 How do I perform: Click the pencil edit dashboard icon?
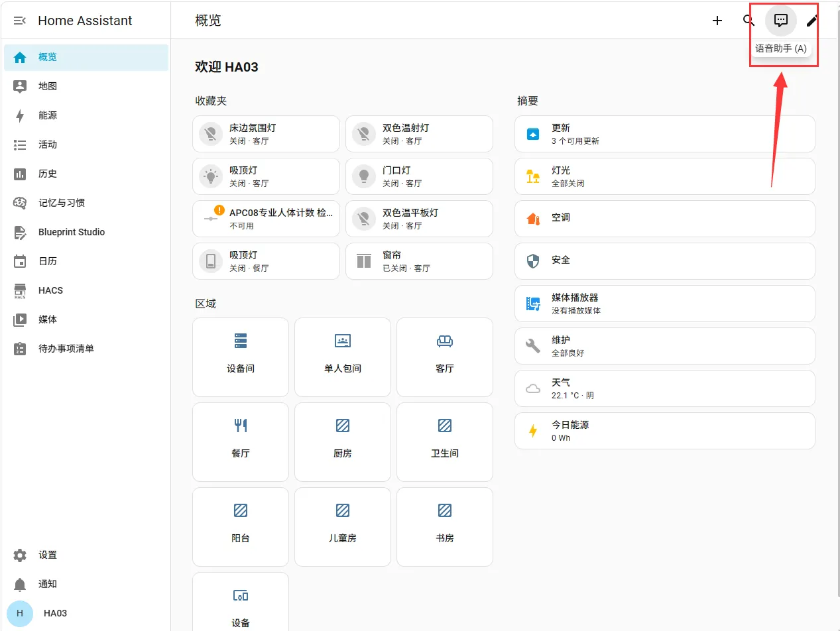[812, 21]
